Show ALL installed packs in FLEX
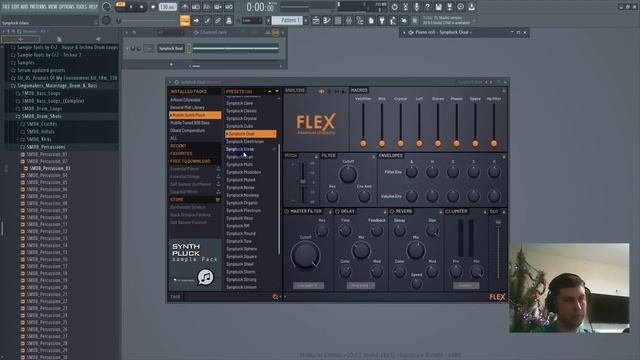This screenshot has height=360, width=640. point(174,139)
